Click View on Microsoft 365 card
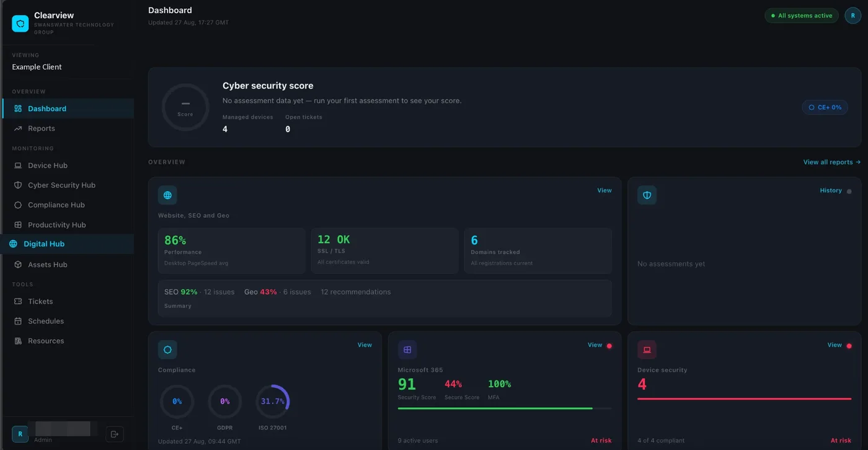The image size is (868, 450). 595,345
